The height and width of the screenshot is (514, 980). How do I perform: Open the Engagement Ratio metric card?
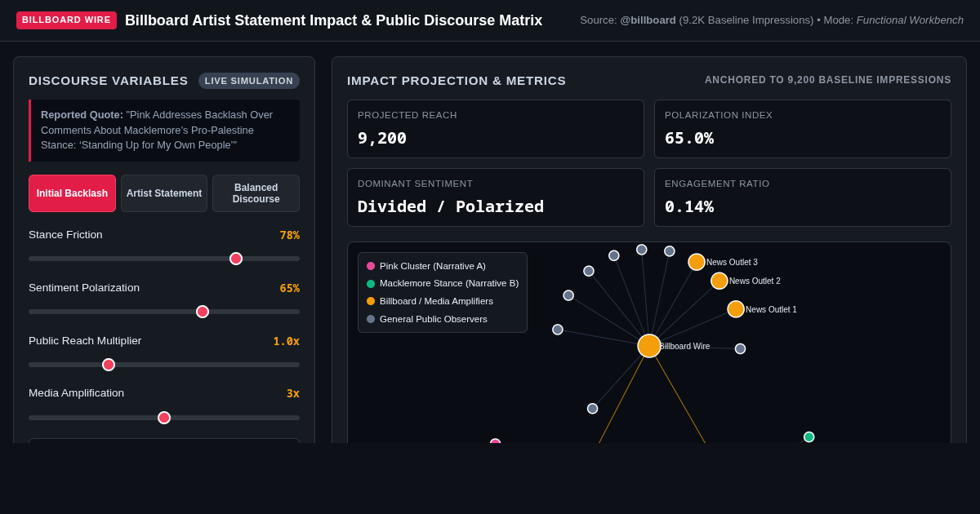[x=803, y=197]
